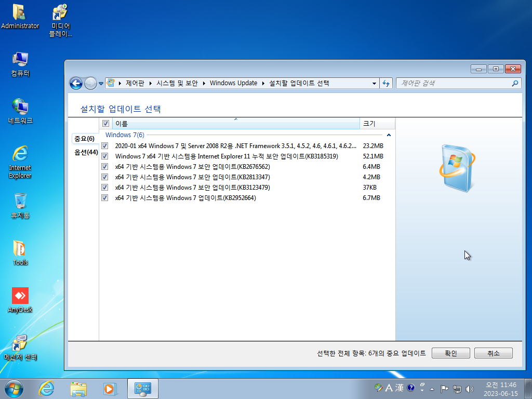
Task: Uncheck the Internet Explorer 11 KB3185319 update
Action: coord(105,156)
